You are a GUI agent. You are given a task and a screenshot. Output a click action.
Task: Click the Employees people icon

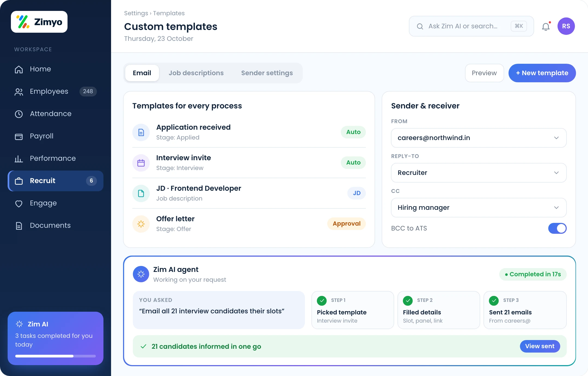[x=19, y=92]
